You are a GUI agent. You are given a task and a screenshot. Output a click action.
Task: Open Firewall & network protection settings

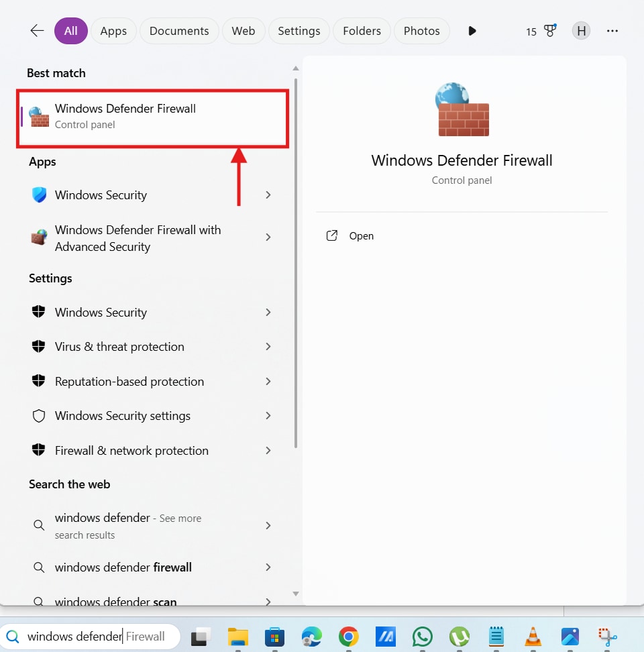tap(131, 450)
